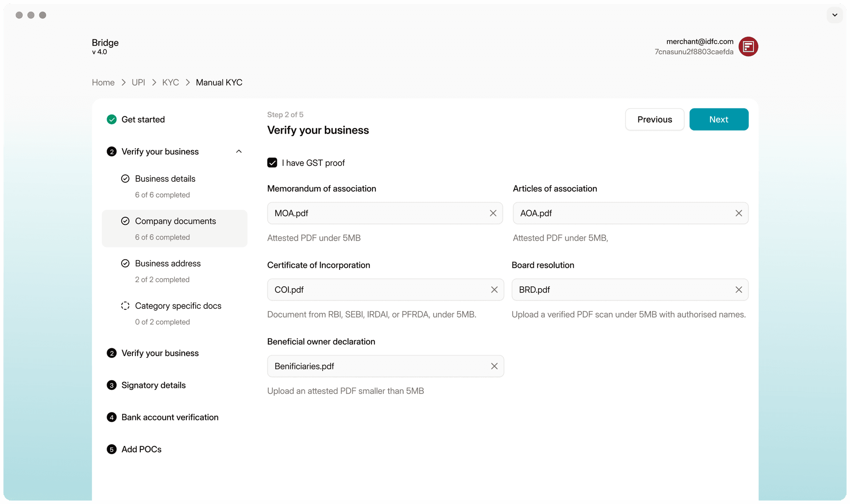Select Company documents section

tap(174, 229)
